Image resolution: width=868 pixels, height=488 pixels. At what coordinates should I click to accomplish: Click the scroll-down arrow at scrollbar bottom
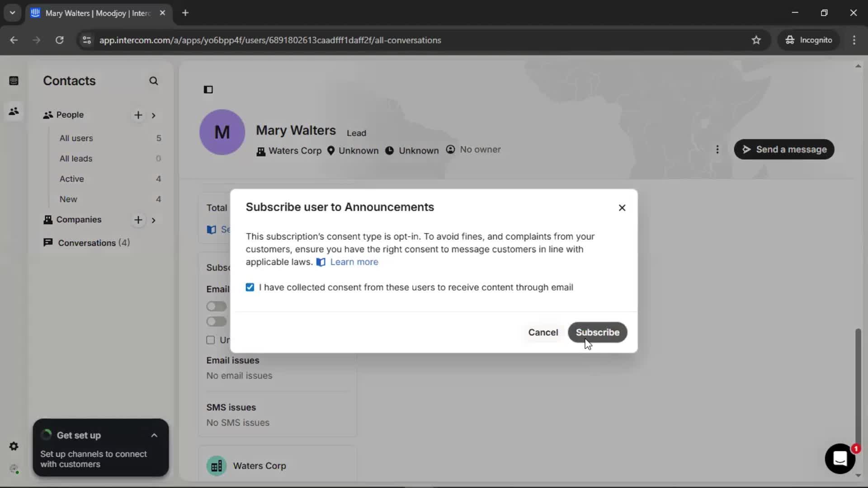pyautogui.click(x=858, y=475)
